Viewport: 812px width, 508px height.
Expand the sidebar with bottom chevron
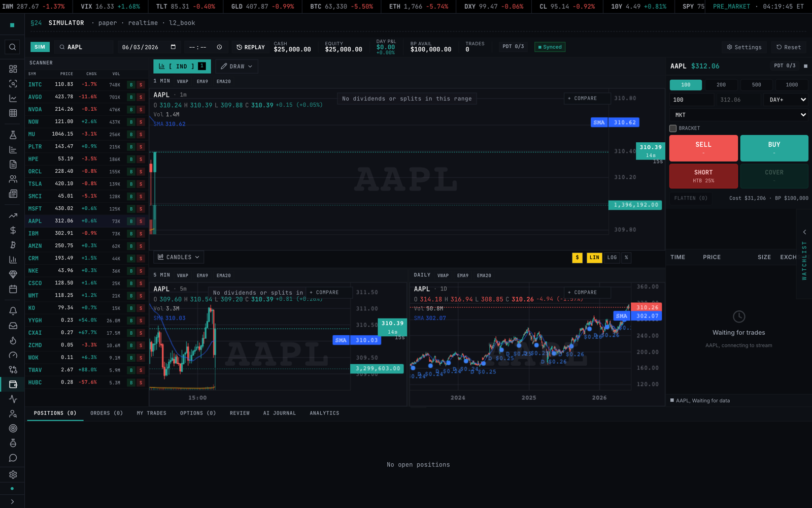pos(12,502)
